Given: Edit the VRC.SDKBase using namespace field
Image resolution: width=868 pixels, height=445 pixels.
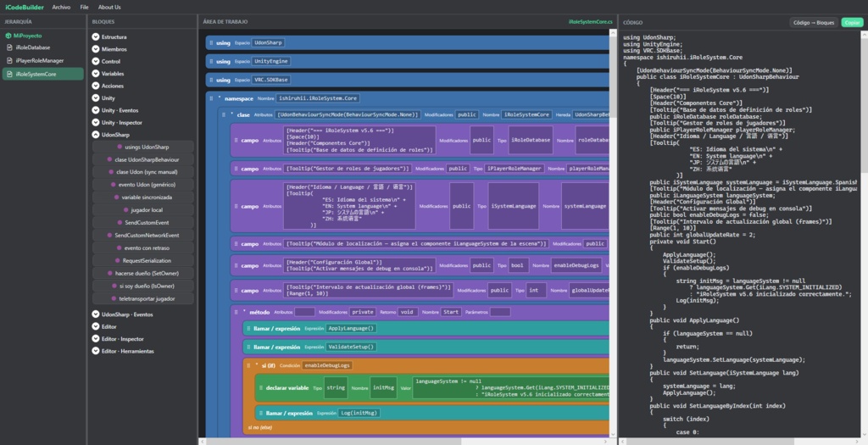Looking at the screenshot, I should point(271,80).
